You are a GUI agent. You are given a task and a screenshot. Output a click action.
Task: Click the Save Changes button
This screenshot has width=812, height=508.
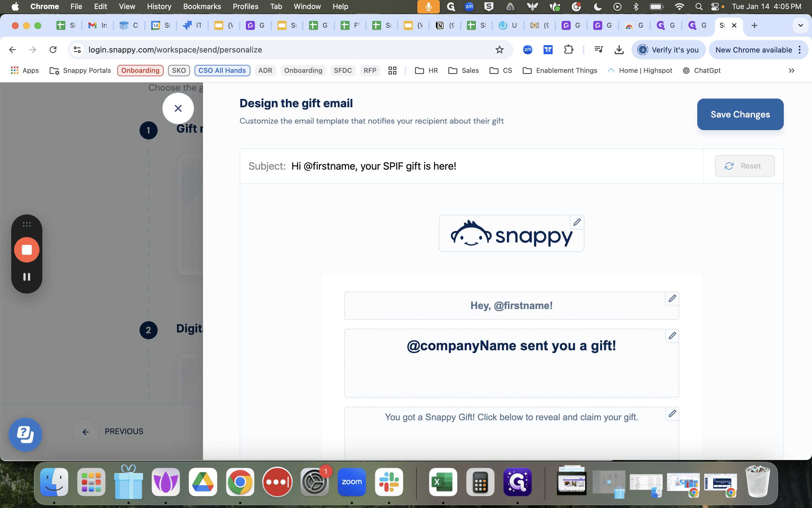click(740, 114)
